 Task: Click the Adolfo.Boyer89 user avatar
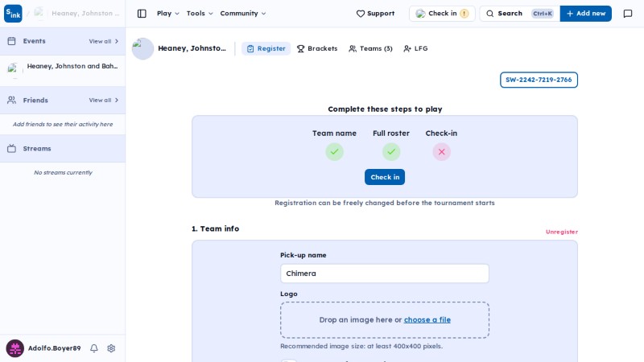tap(14, 348)
